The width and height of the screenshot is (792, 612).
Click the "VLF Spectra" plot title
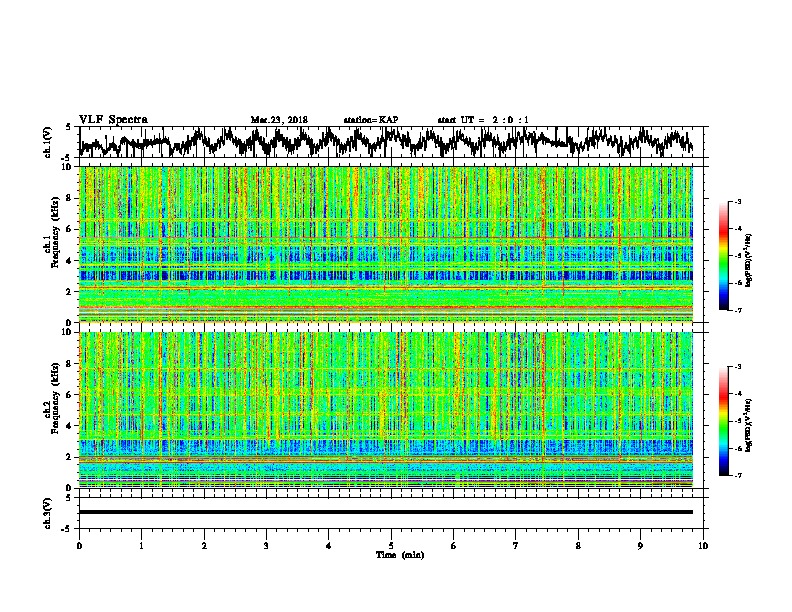tap(113, 120)
